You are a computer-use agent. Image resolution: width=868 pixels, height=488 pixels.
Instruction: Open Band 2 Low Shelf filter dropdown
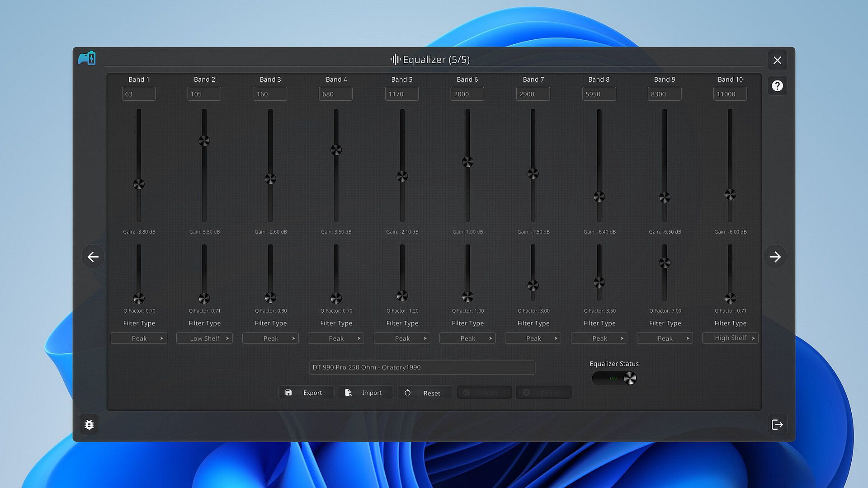(204, 338)
